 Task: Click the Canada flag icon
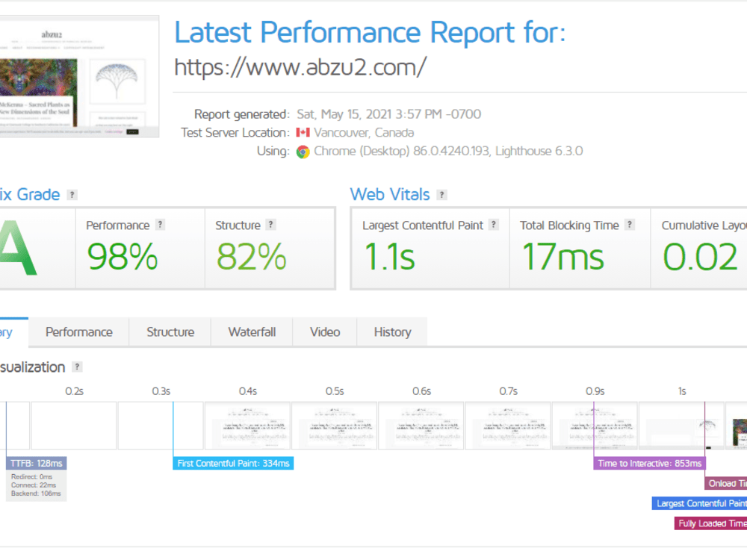coord(303,132)
